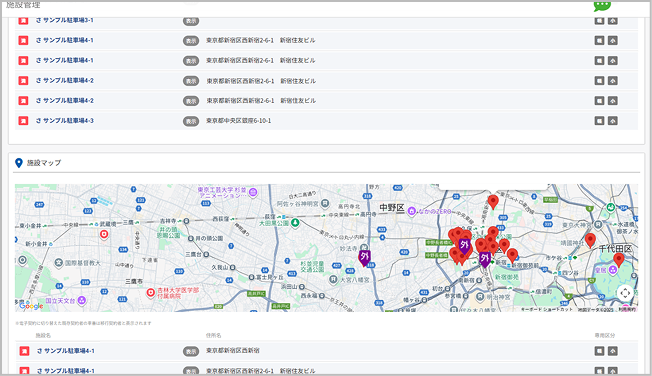Image resolution: width=652 pixels, height=376 pixels.
Task: Click hospital marker near 武蔵境
Action: 104,234
